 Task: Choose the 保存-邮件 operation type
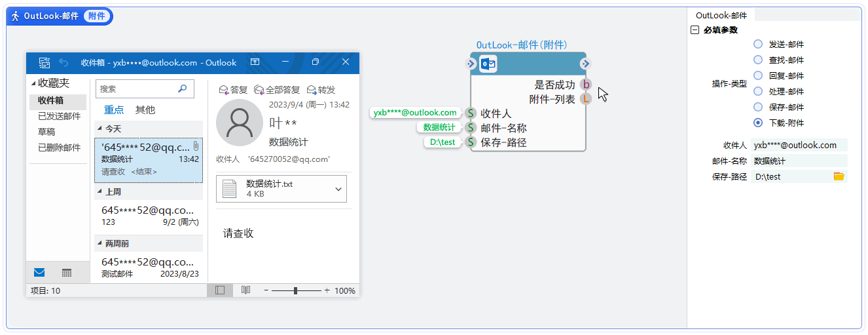pos(758,107)
